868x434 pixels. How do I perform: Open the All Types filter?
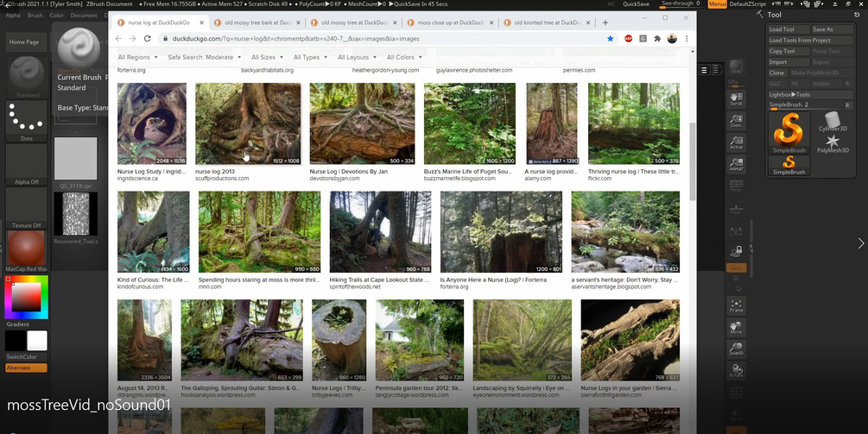click(310, 57)
